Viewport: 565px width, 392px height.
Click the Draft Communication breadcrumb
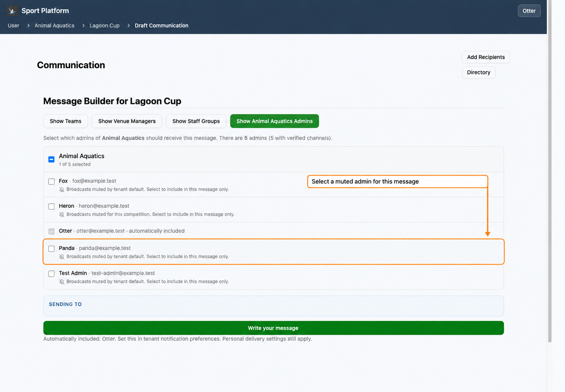[161, 26]
